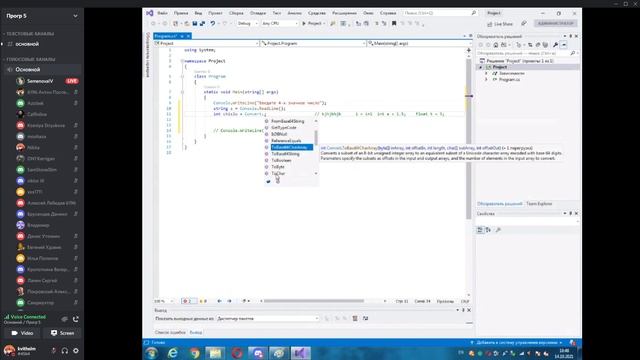Image resolution: width=640 pixels, height=360 pixels.
Task: Switch to Список ошибок tab
Action: click(170, 333)
